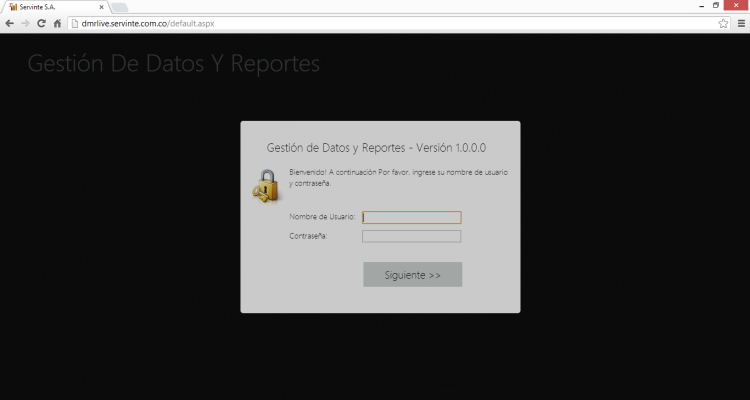Image resolution: width=750 pixels, height=400 pixels.
Task: Click the padlock and keys icon
Action: click(265, 187)
